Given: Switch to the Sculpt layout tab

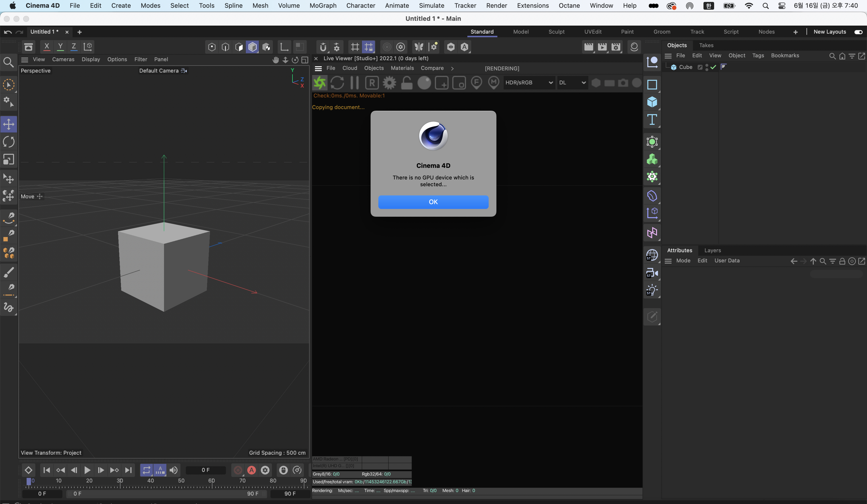Looking at the screenshot, I should point(556,32).
